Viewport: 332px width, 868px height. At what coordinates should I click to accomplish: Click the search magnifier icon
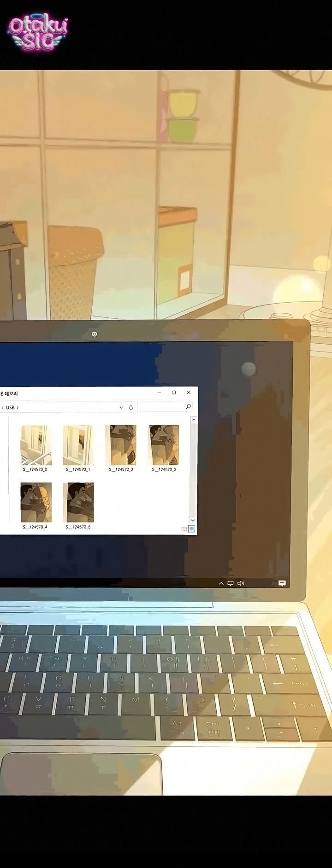coord(188,407)
